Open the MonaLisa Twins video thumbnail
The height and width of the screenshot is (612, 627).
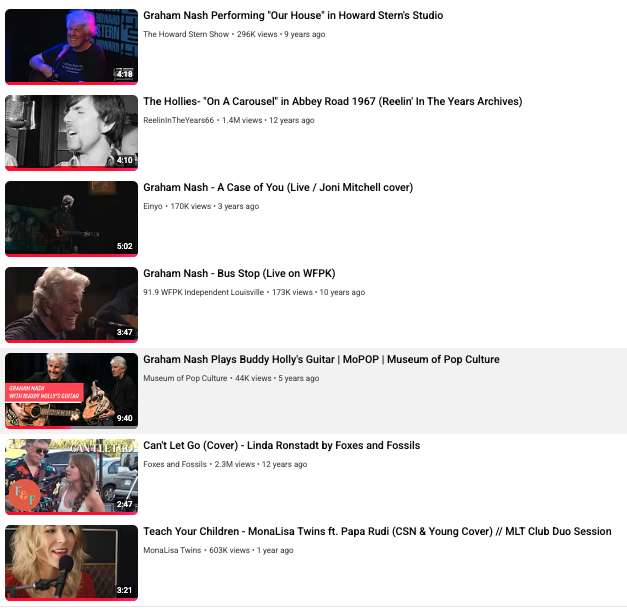click(71, 563)
